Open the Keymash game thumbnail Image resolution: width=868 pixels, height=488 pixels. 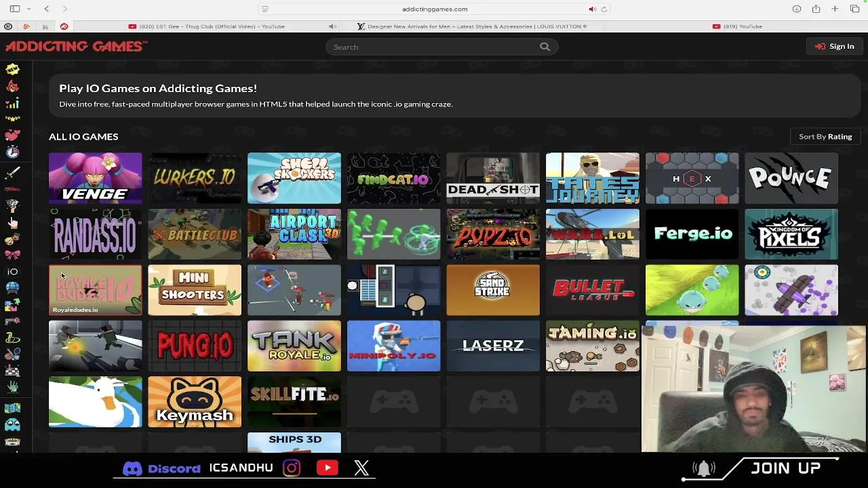tap(195, 403)
